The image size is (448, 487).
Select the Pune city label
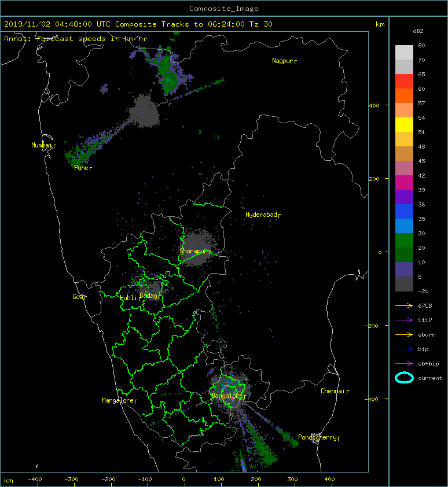pyautogui.click(x=82, y=168)
